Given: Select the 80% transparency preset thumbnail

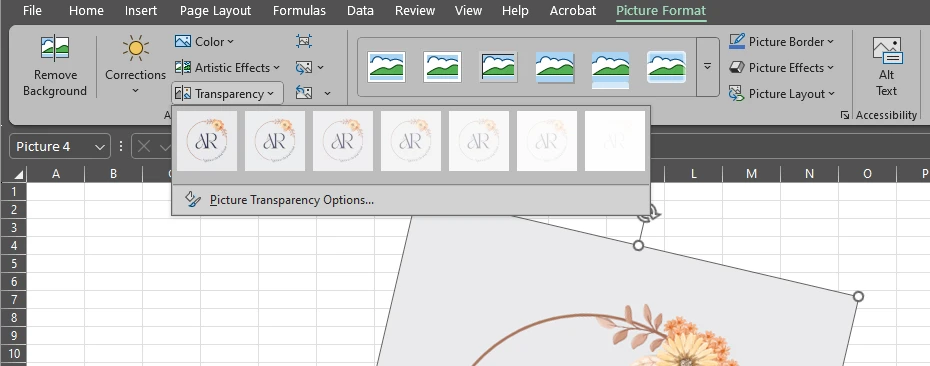Looking at the screenshot, I should coord(547,141).
